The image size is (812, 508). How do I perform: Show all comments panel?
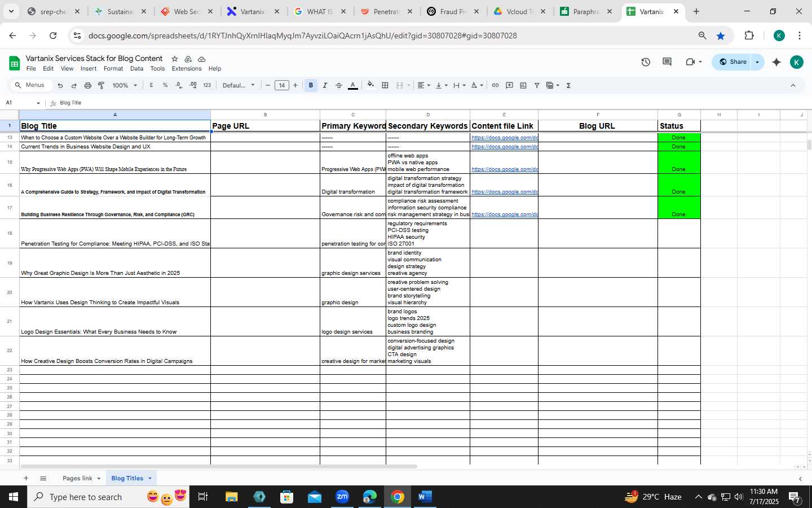[x=667, y=62]
